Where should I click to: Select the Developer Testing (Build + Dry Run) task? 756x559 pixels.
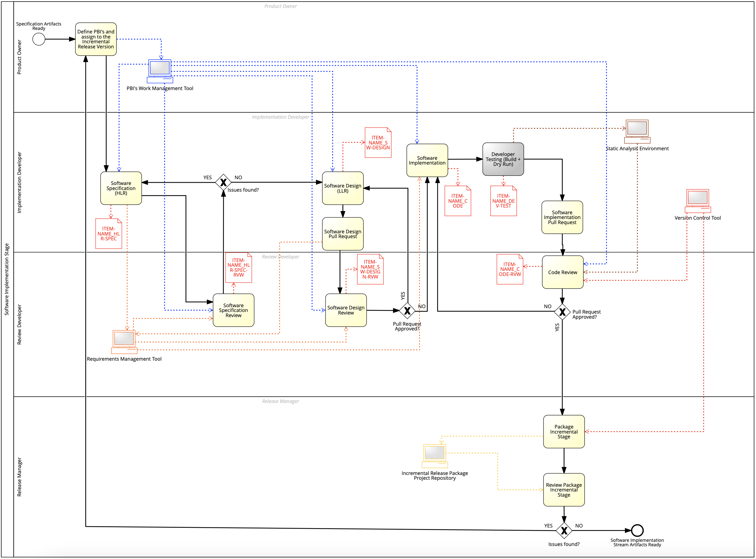503,159
